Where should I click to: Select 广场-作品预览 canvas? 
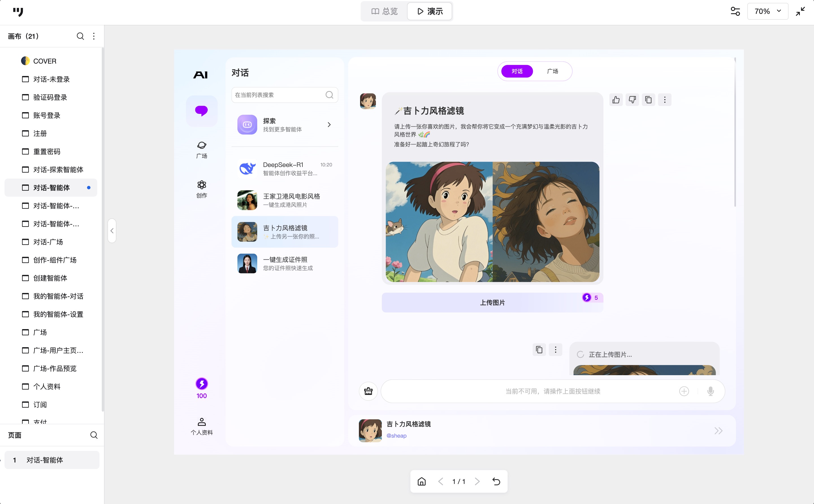point(51,368)
